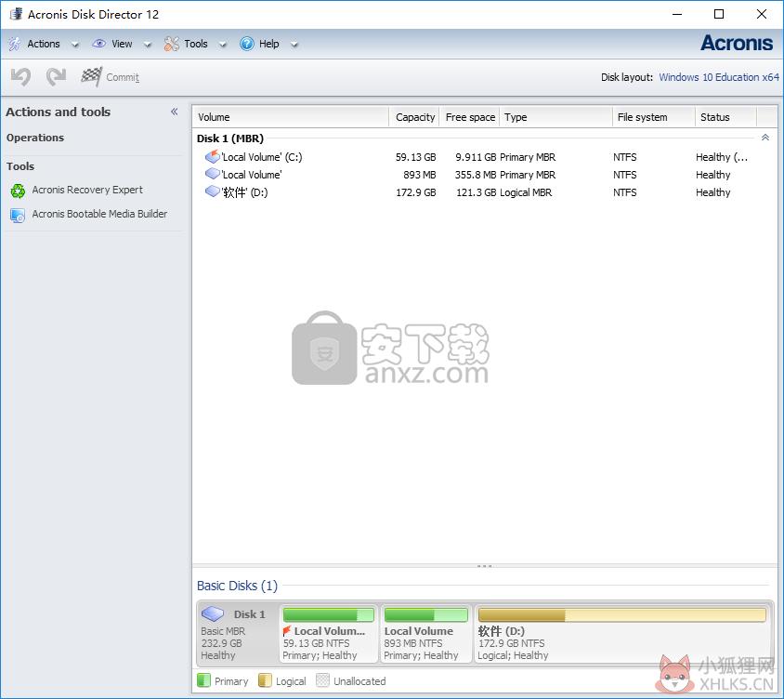Launch Acronis Bootable Media Builder
The image size is (784, 699).
tap(99, 214)
